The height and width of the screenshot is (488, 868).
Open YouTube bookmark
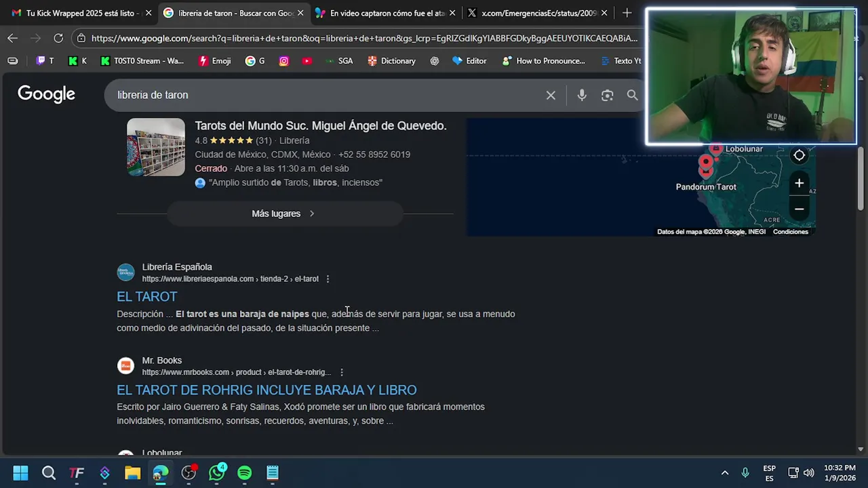pyautogui.click(x=307, y=61)
